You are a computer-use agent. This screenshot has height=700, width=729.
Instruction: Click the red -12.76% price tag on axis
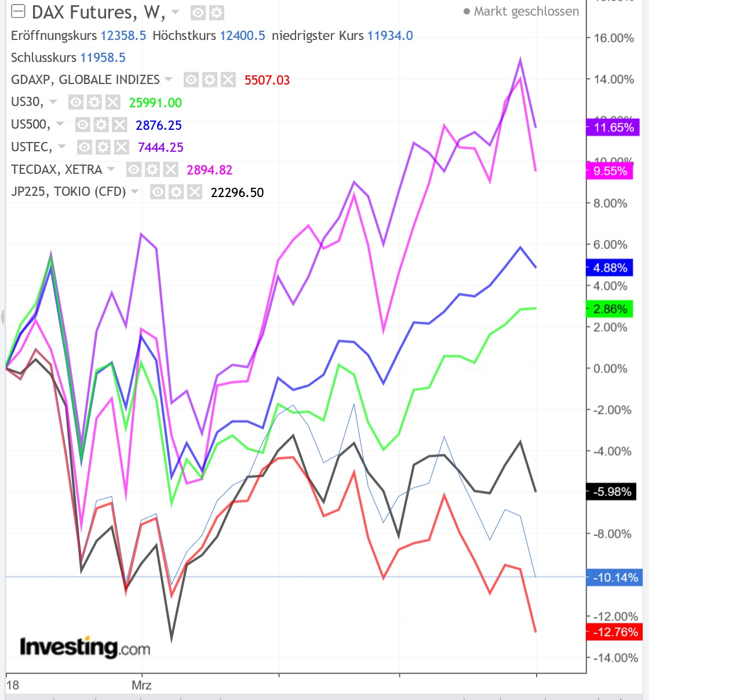[x=614, y=632]
